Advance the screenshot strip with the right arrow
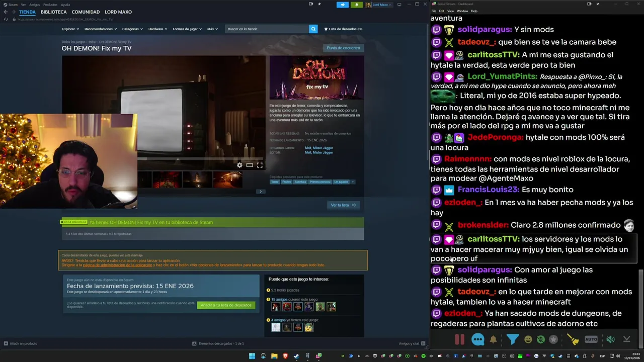 [x=260, y=191]
